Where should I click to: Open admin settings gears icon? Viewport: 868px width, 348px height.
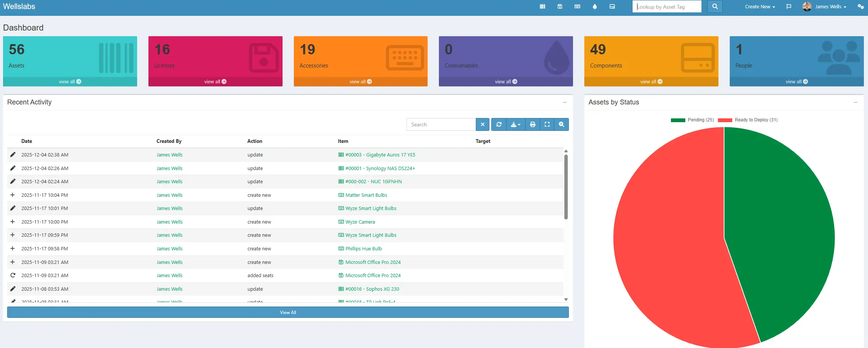[x=860, y=6]
